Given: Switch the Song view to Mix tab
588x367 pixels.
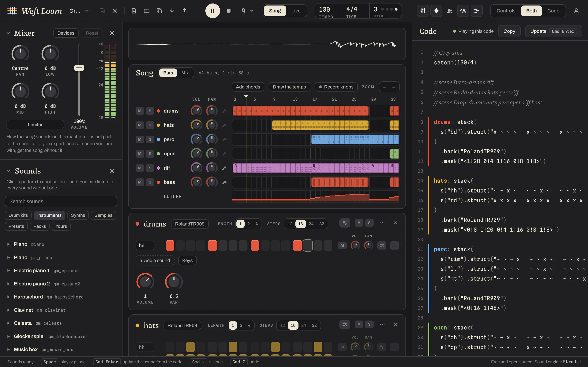Looking at the screenshot, I should (x=185, y=73).
